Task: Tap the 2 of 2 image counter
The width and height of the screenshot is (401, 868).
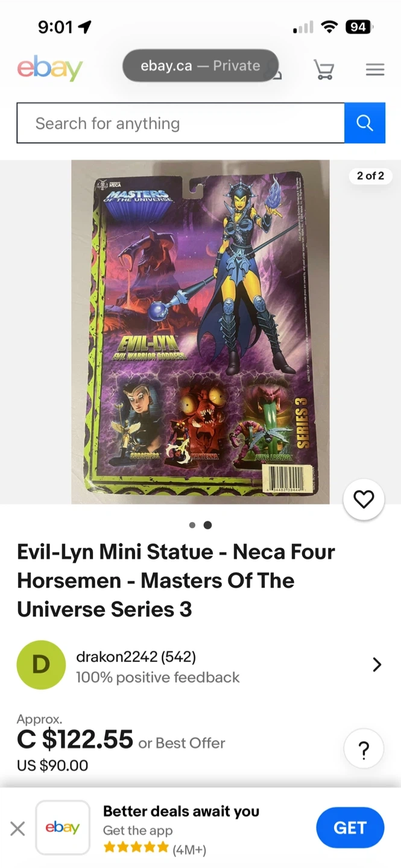Action: click(370, 176)
